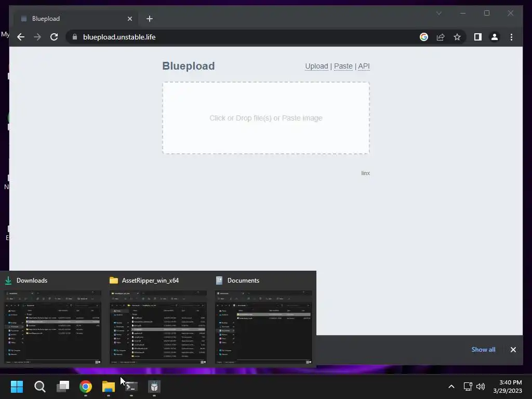Switch to the Downloads explorer window thumbnail

(x=52, y=327)
